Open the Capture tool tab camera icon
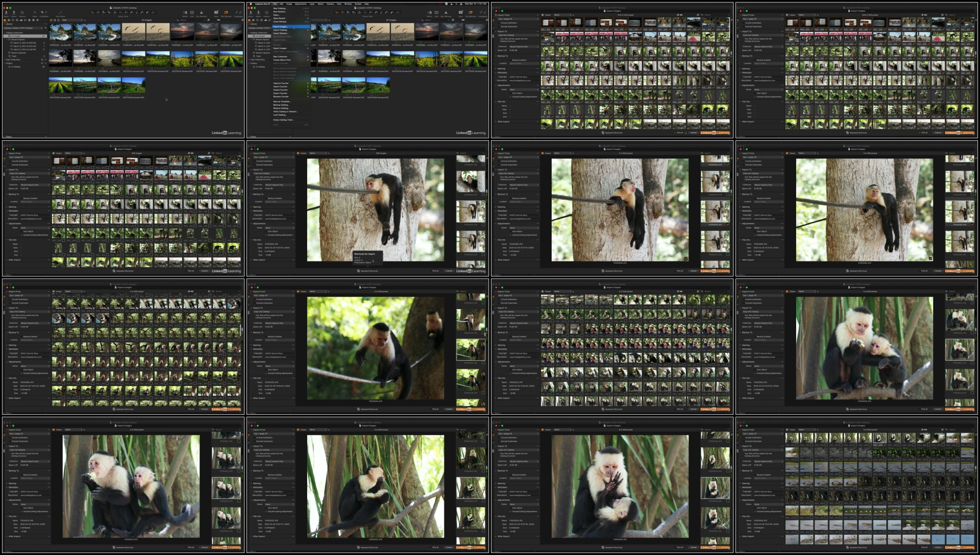Screen dimensions: 980x555 tap(9, 20)
